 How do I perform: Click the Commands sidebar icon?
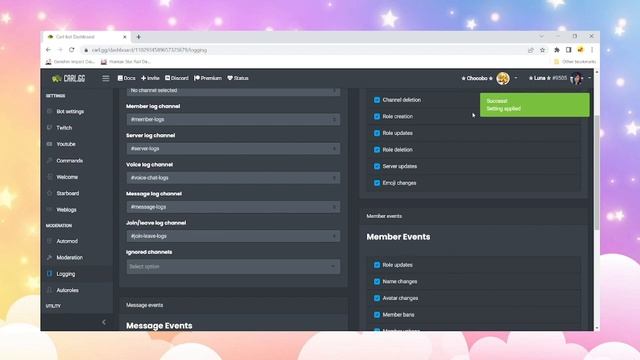point(49,161)
